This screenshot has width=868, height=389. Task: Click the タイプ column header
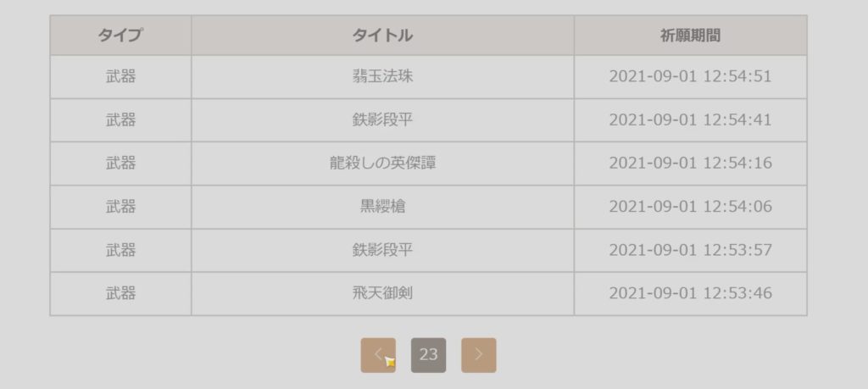pyautogui.click(x=120, y=36)
